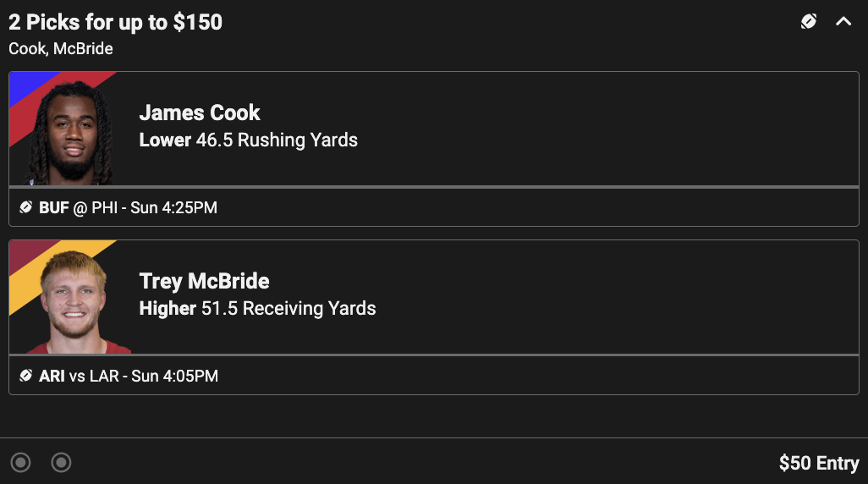Click the first pick status circle
The image size is (868, 484).
click(21, 463)
